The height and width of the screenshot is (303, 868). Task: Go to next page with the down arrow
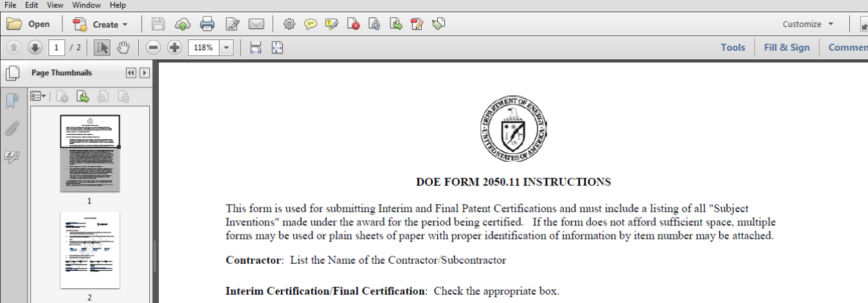pos(35,48)
